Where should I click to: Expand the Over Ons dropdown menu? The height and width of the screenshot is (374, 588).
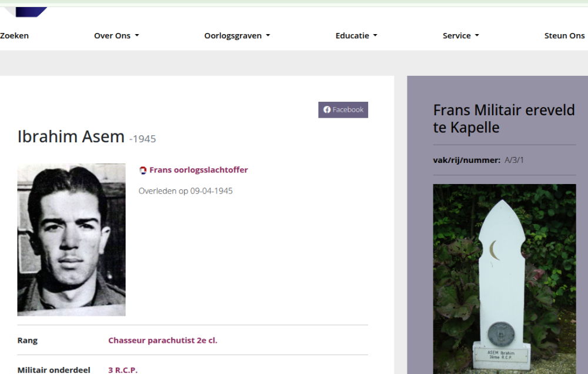coord(116,36)
